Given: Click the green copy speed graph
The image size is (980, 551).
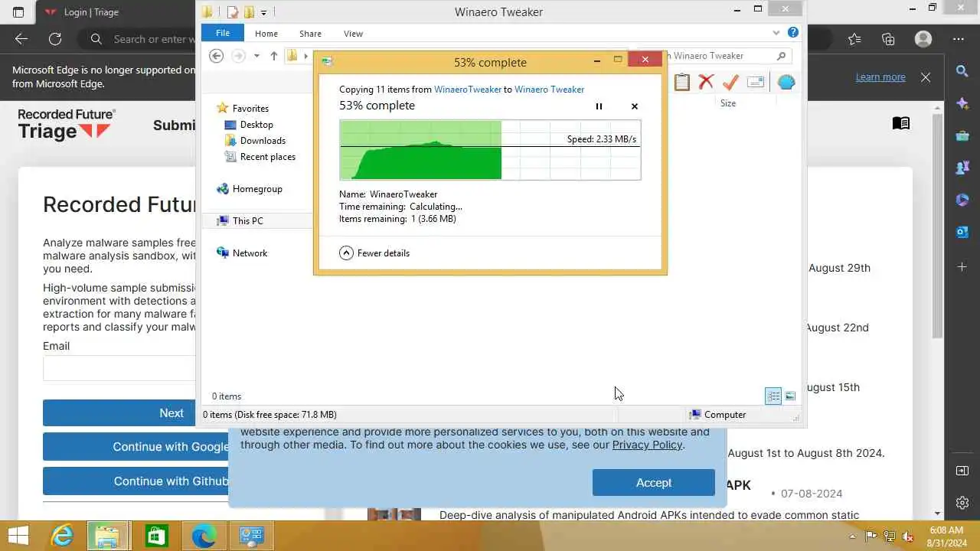Looking at the screenshot, I should (x=490, y=150).
